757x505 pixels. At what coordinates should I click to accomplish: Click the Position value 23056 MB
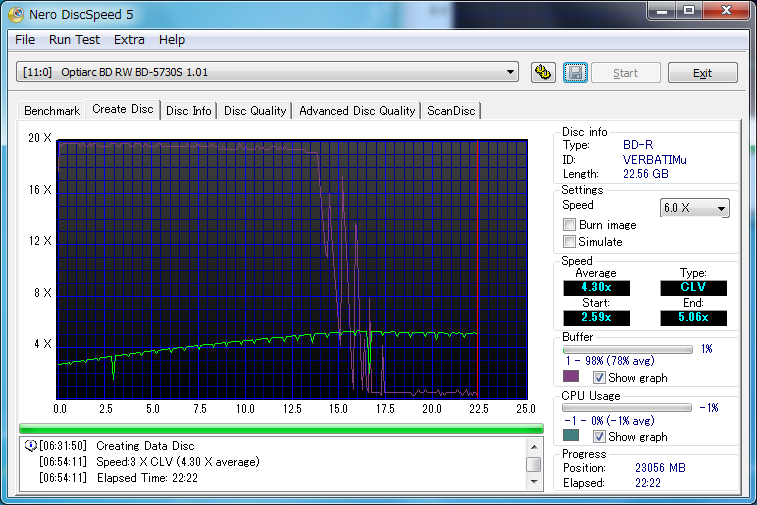[x=660, y=468]
